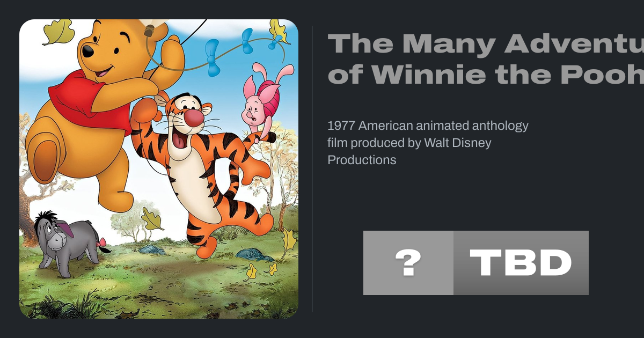Image resolution: width=644 pixels, height=338 pixels.
Task: Click the TBD rating box
Action: point(521,263)
